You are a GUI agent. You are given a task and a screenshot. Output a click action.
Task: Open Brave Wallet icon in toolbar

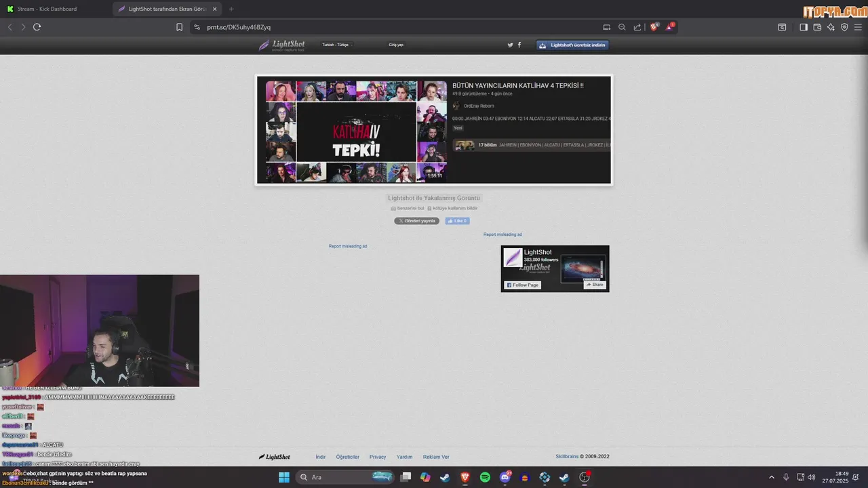817,27
